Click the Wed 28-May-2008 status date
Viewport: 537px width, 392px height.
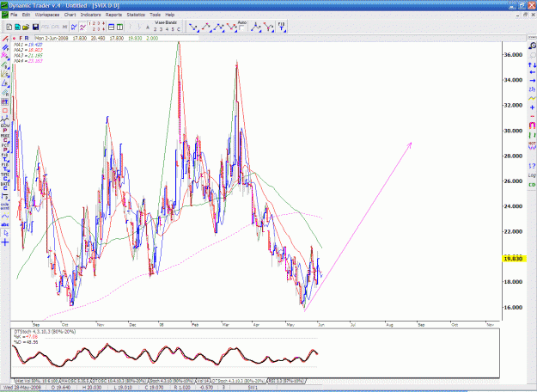22,387
